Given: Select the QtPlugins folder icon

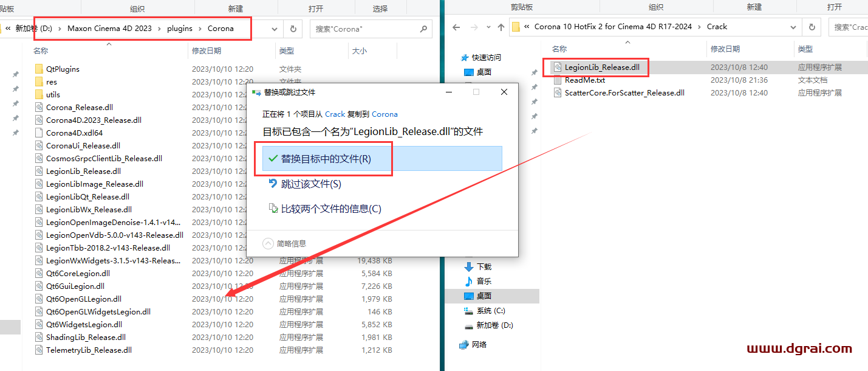Looking at the screenshot, I should 39,69.
